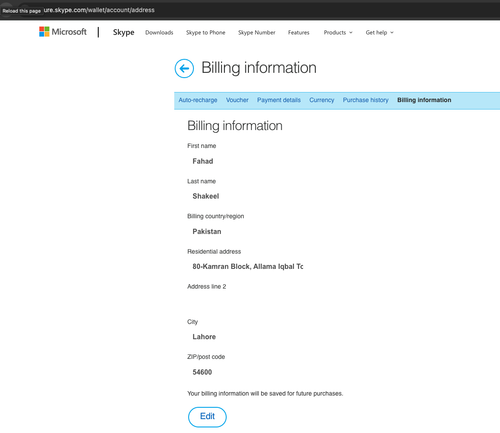Open the Downloads menu item
This screenshot has height=433, width=500.
coord(159,33)
